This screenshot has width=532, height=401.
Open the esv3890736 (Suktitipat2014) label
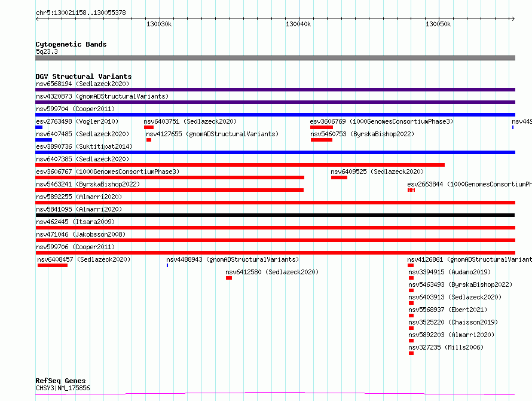(84, 146)
